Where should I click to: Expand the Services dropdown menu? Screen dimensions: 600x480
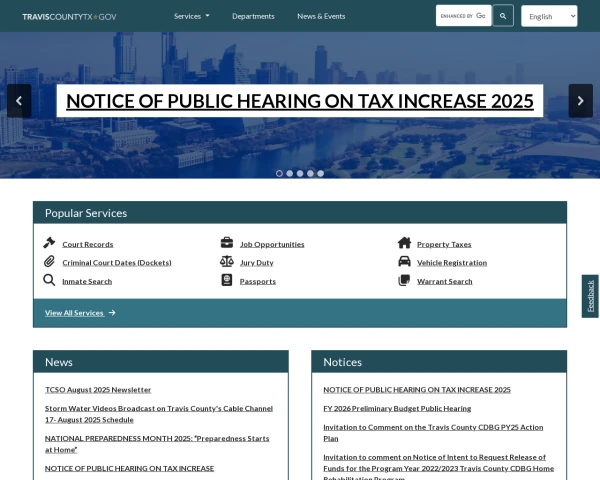pyautogui.click(x=191, y=16)
